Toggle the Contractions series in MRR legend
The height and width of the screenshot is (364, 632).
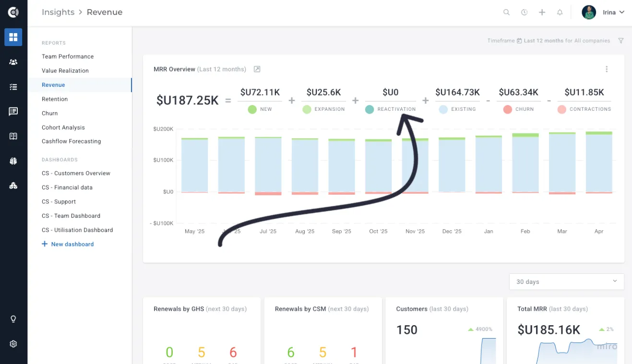point(584,109)
